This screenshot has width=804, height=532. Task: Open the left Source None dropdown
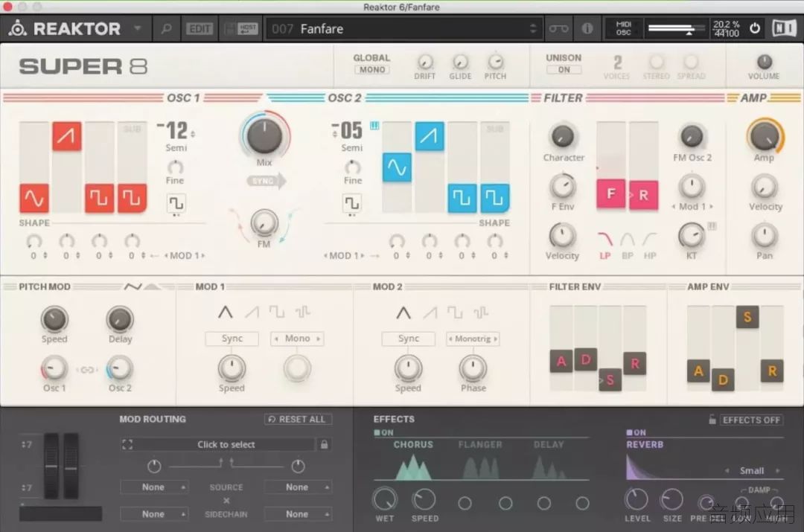(154, 487)
